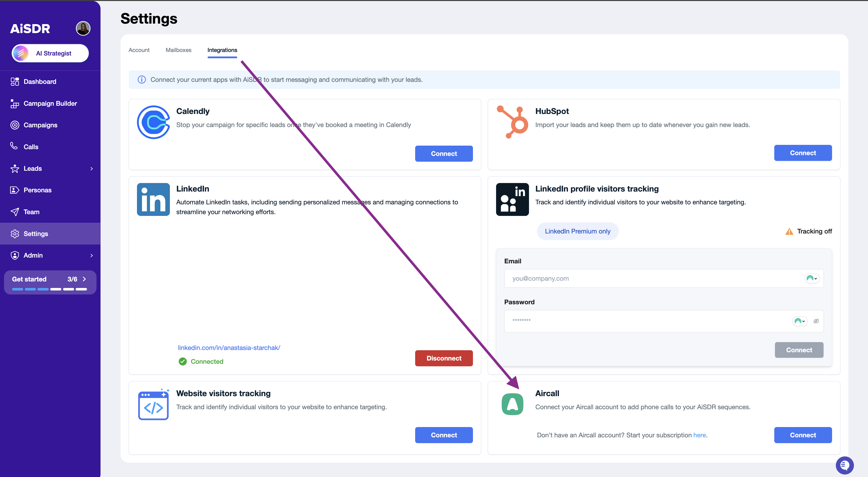Connect the Aircall integration
The image size is (868, 477).
(803, 435)
